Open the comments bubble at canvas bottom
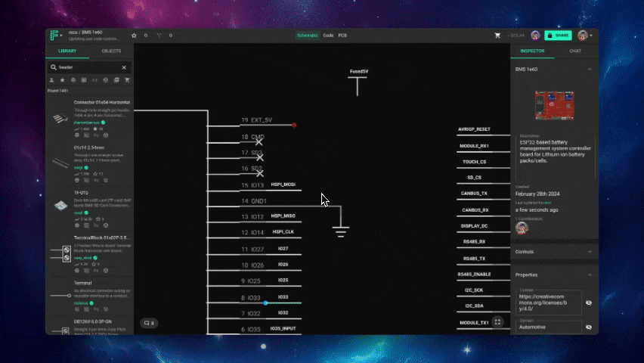This screenshot has width=644, height=363. click(x=149, y=323)
